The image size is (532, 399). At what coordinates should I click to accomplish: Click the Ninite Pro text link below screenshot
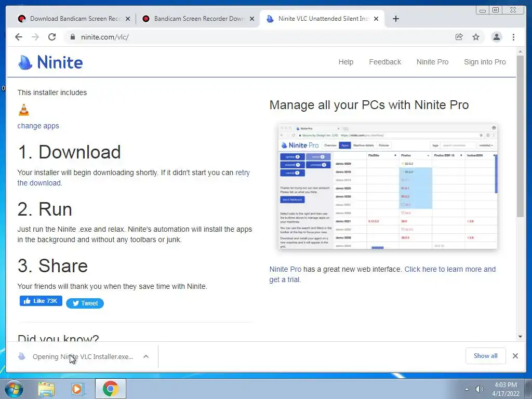click(285, 269)
